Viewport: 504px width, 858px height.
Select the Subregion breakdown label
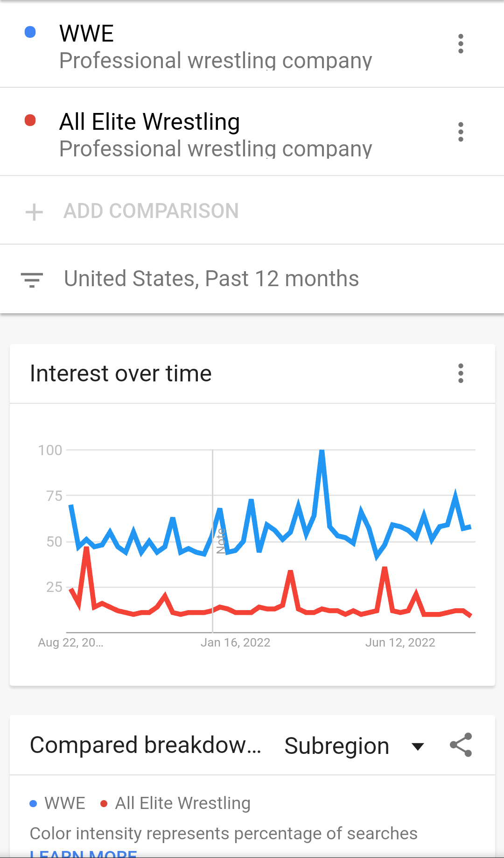coord(336,746)
